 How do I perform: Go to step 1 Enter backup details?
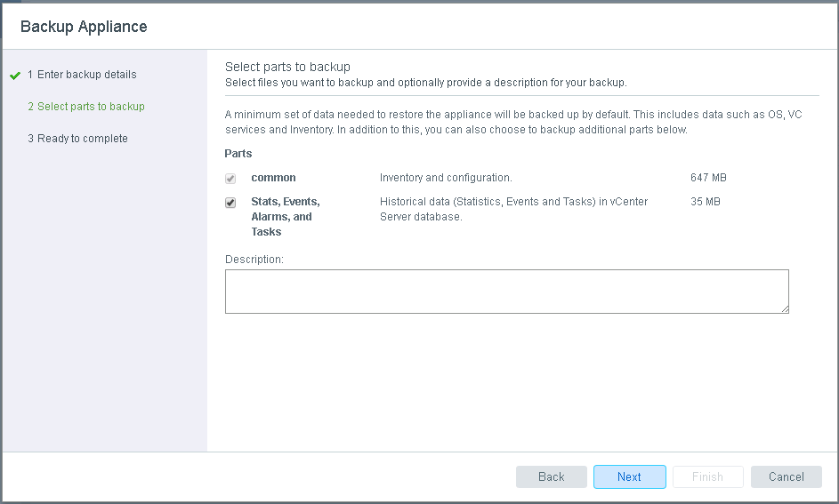click(82, 75)
